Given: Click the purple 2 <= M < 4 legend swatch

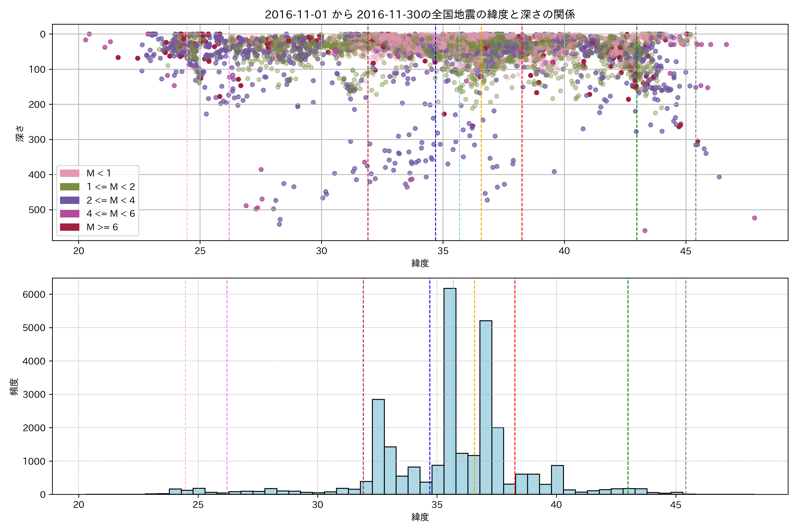Looking at the screenshot, I should point(70,200).
